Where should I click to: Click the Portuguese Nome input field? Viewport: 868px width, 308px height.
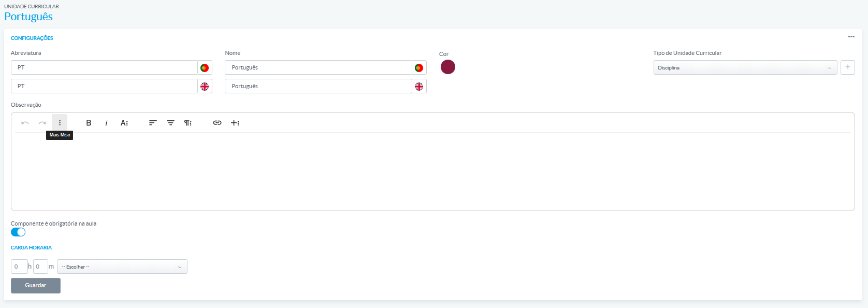click(x=318, y=67)
